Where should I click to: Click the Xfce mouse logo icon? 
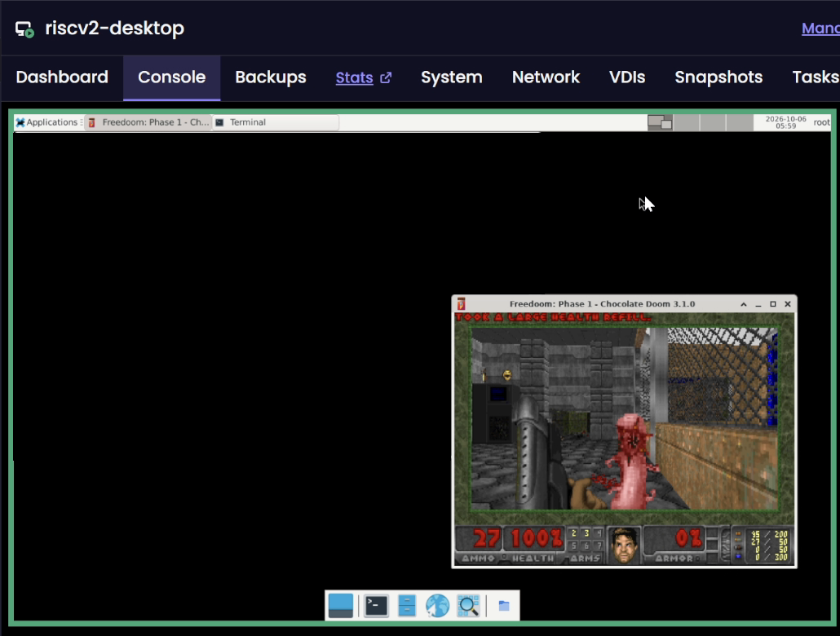pyautogui.click(x=20, y=122)
